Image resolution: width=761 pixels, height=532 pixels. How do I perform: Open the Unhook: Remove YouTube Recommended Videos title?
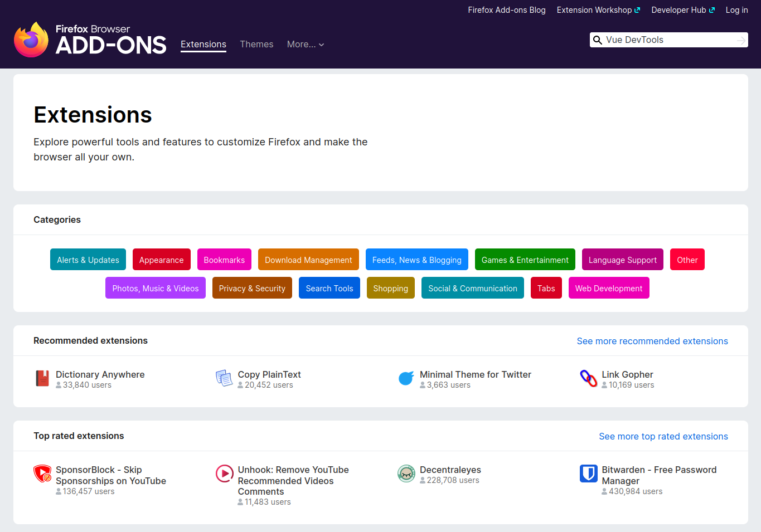click(x=293, y=481)
